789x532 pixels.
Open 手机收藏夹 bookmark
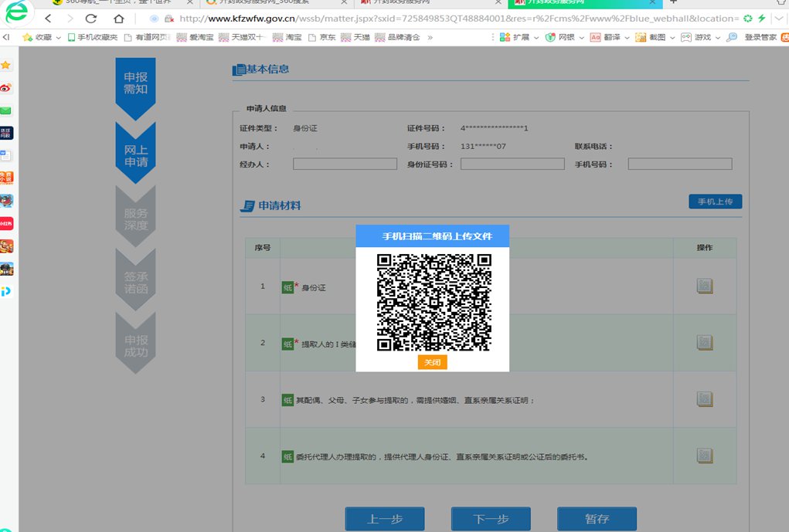tap(93, 37)
